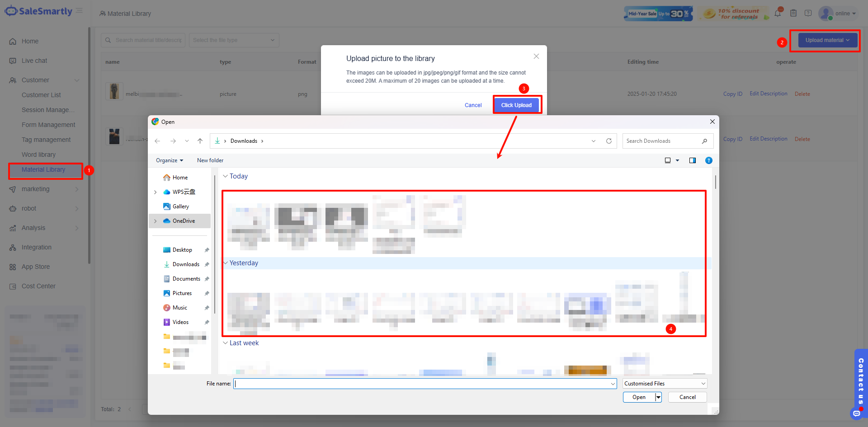Screen dimensions: 868x427
Task: Go up one folder level
Action: point(200,141)
